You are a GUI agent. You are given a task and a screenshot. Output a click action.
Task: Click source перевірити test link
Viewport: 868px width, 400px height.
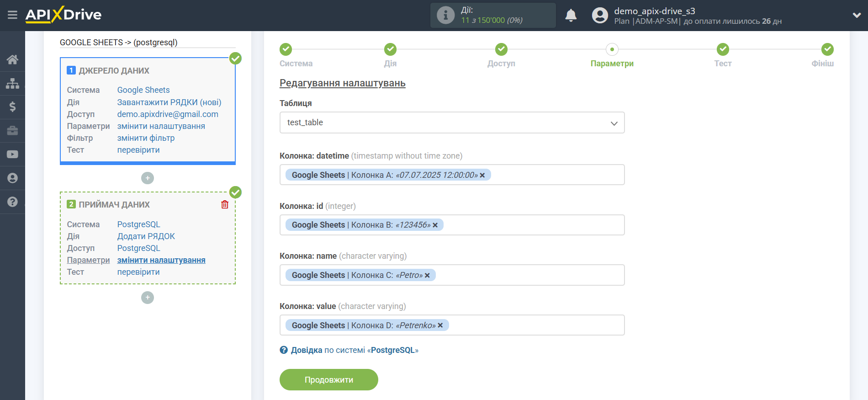point(138,150)
